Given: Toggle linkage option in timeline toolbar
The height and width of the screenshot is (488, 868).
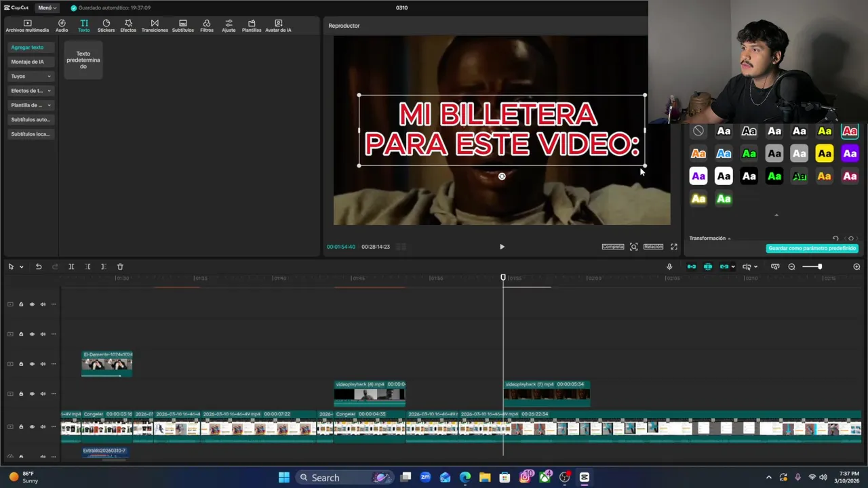Looking at the screenshot, I should pos(724,266).
